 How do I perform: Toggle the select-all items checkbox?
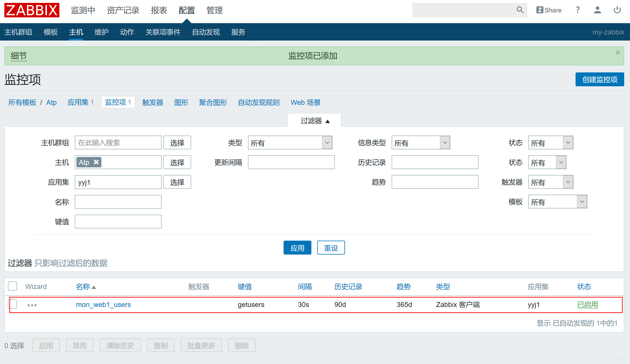click(12, 286)
